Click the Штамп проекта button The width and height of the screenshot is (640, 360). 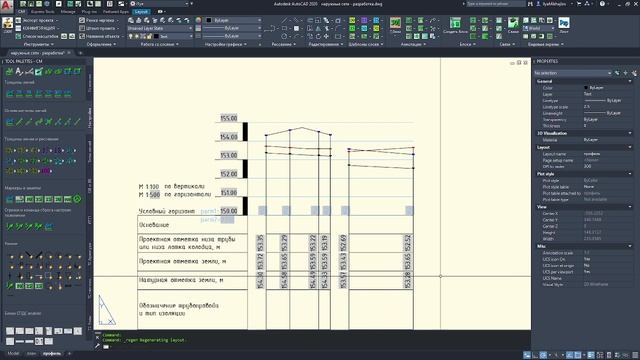[100, 28]
